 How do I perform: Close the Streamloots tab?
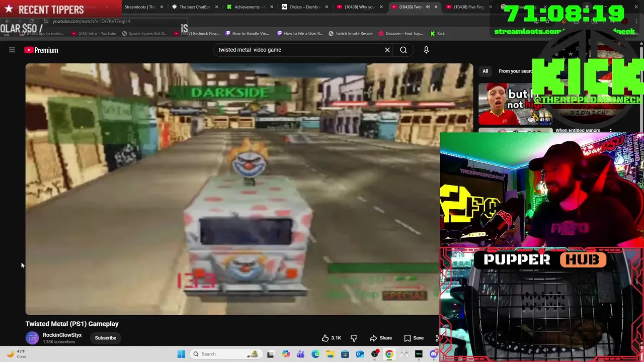coord(162,7)
